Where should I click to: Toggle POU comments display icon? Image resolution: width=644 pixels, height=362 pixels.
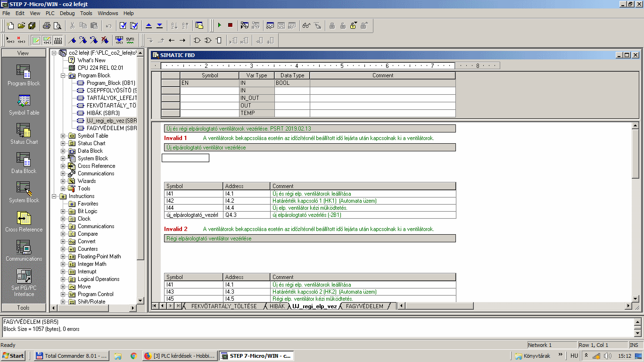[36, 40]
